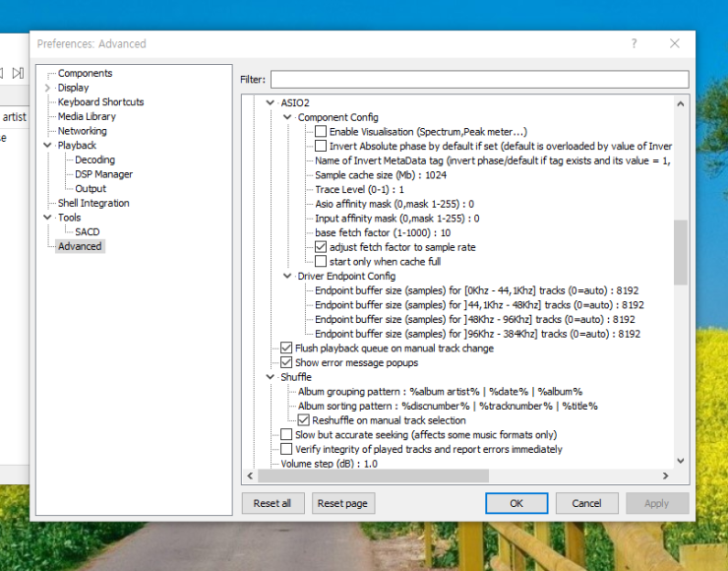Select Endpoint buffer size for 96Khz - 384Khz

pyautogui.click(x=477, y=334)
